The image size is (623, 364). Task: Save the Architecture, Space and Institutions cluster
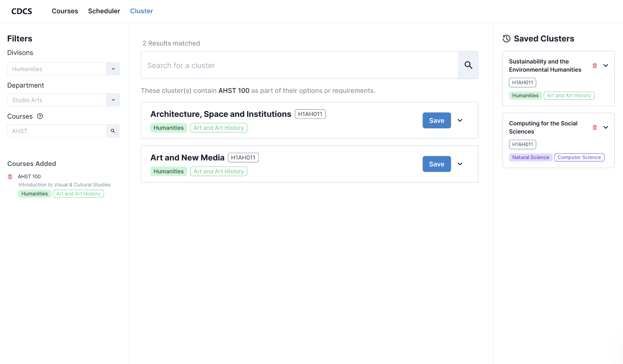(x=436, y=120)
